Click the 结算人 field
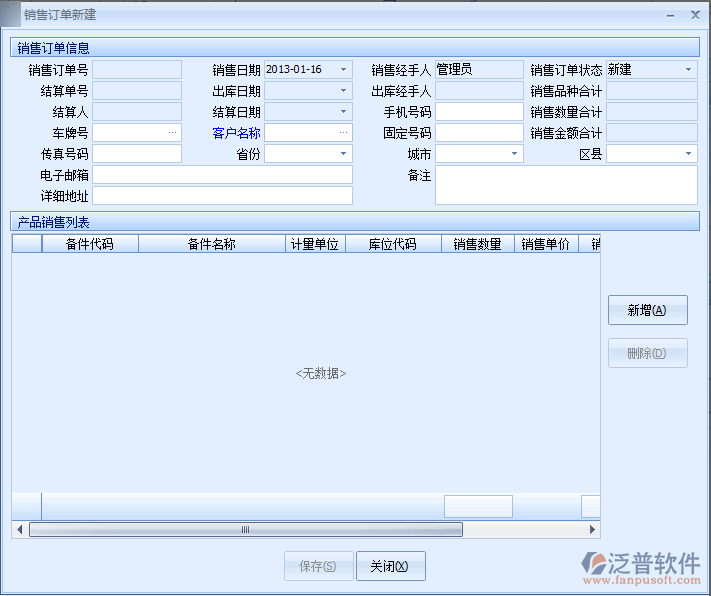 137,112
